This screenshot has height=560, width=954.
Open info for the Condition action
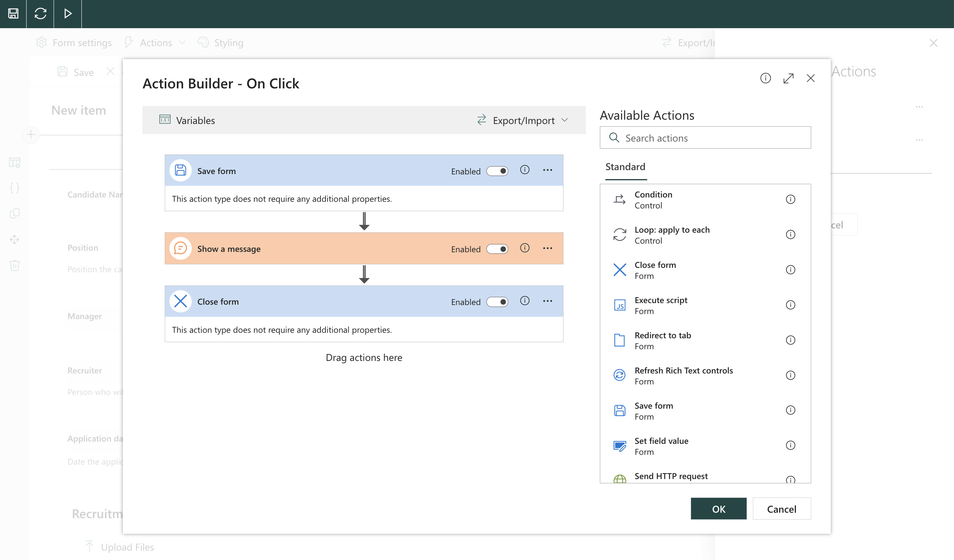[790, 199]
